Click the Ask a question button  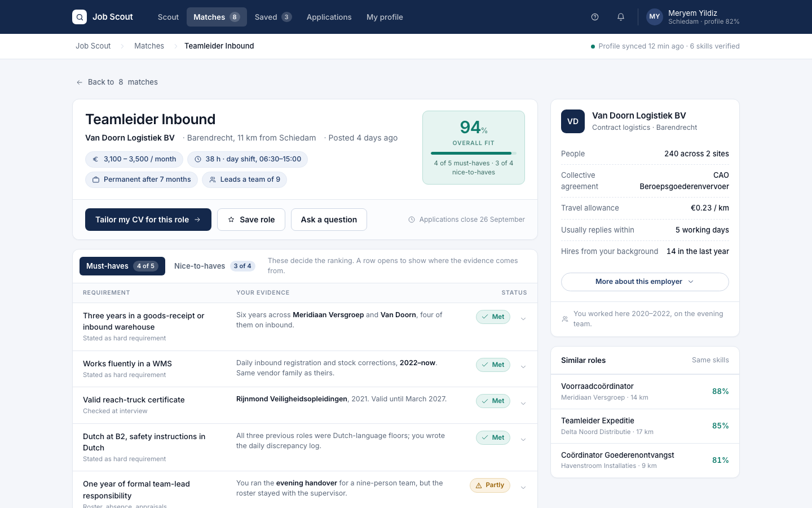coord(329,220)
